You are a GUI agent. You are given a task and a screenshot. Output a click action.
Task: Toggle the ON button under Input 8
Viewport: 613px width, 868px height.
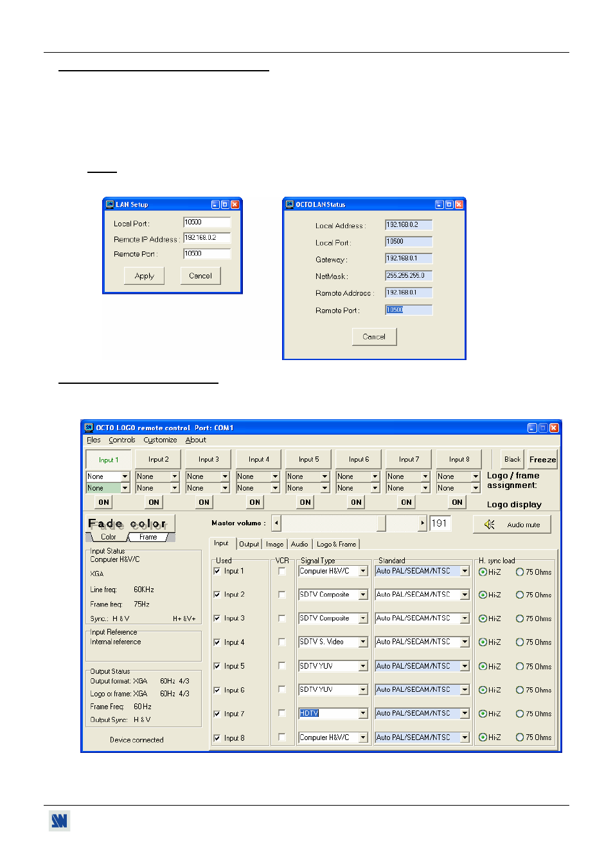tap(457, 502)
